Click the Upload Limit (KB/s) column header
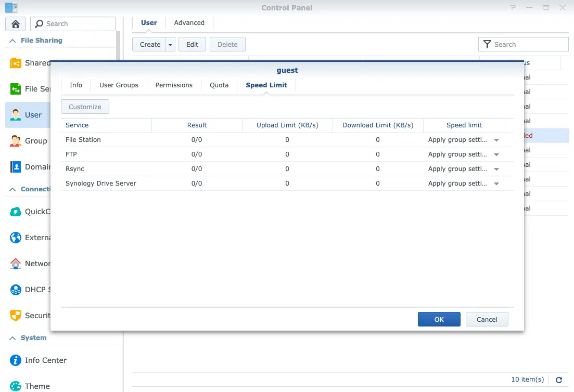 click(287, 125)
